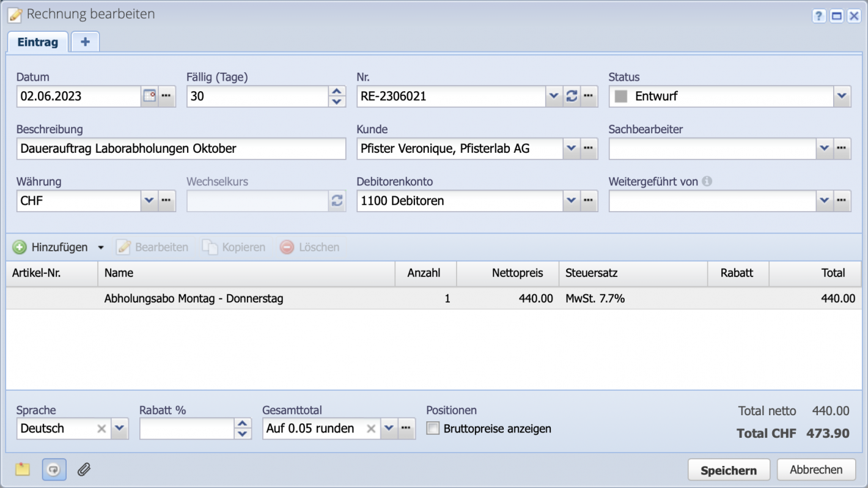This screenshot has width=868, height=488.
Task: Open comments via the speech bubble icon
Action: pos(54,469)
